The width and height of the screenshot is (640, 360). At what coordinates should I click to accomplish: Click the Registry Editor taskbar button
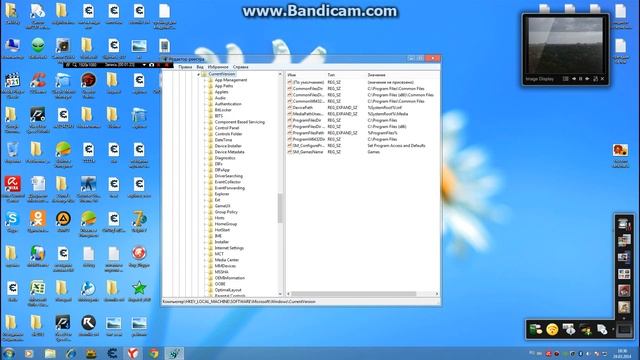[x=175, y=353]
